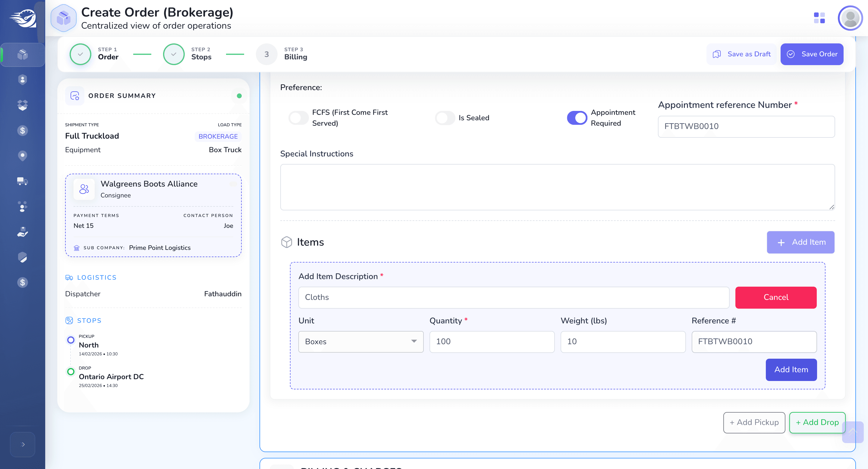Select the Ontario Airport DC drop stop
The height and width of the screenshot is (469, 868).
click(111, 377)
